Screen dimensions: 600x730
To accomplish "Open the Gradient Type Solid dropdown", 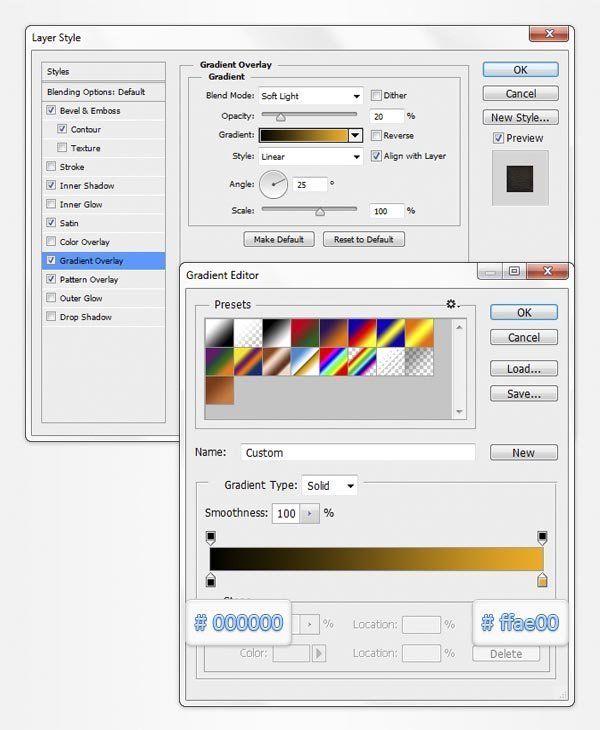I will click(330, 486).
